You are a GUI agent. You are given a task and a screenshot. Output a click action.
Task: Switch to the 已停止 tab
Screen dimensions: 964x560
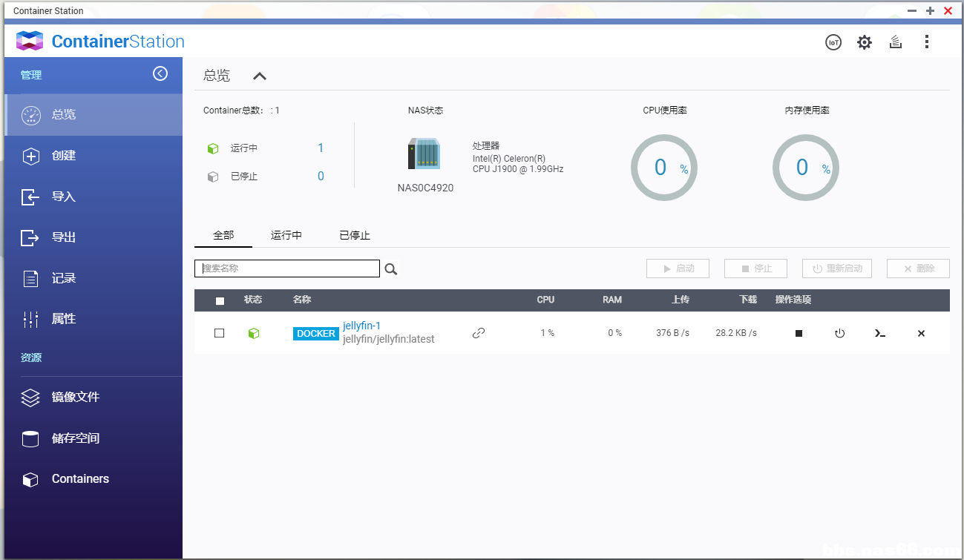click(355, 235)
